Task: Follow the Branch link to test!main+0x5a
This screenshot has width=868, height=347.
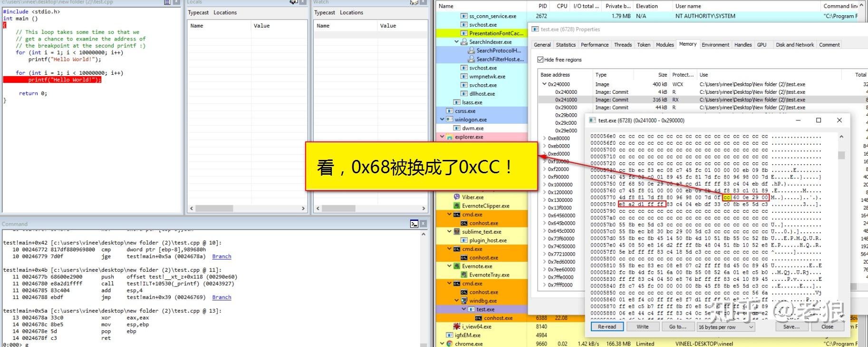Action: 222,256
